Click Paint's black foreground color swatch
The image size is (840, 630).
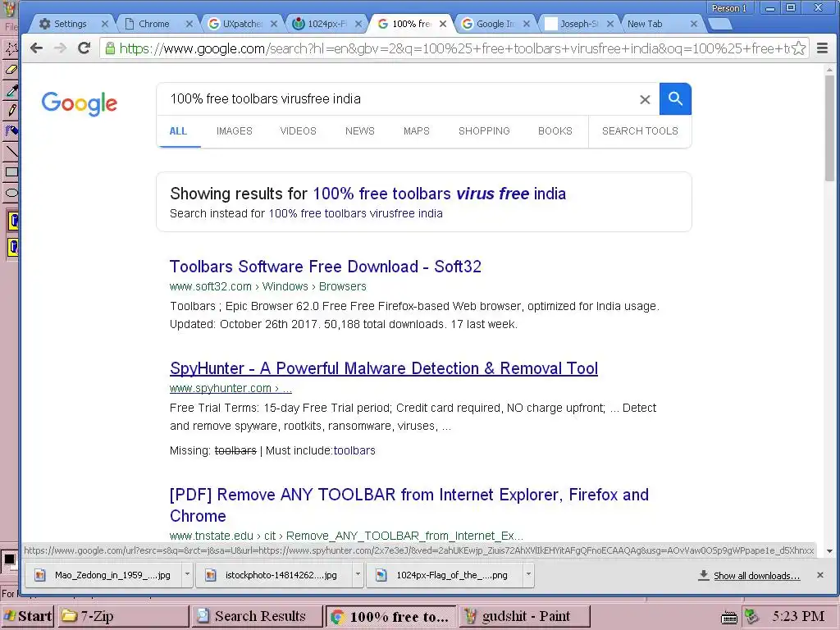9,559
